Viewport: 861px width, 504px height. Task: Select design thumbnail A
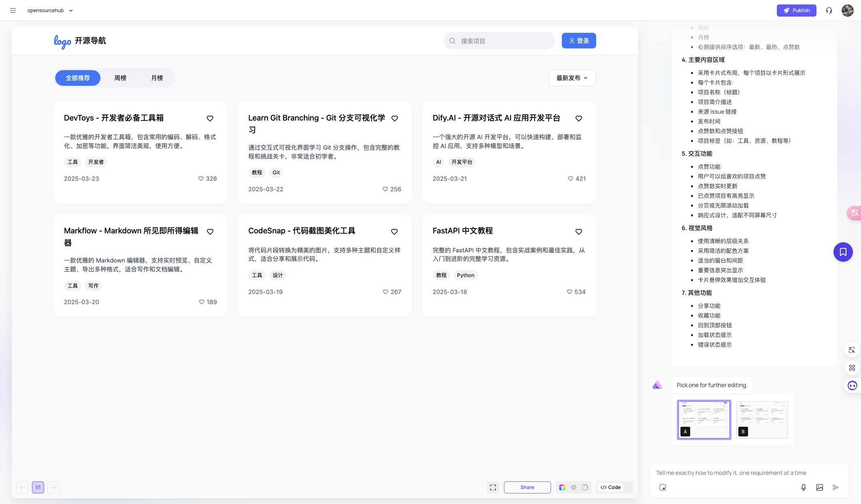(x=704, y=420)
